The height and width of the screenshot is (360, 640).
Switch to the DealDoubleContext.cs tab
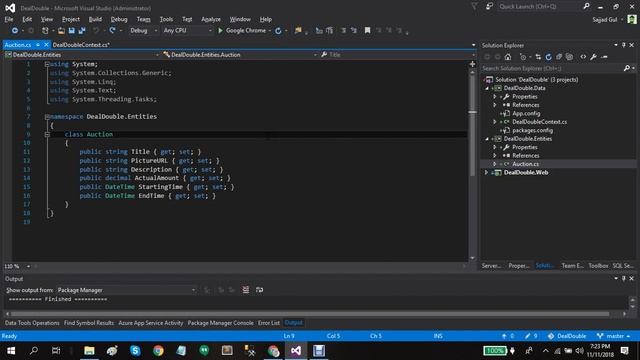81,45
